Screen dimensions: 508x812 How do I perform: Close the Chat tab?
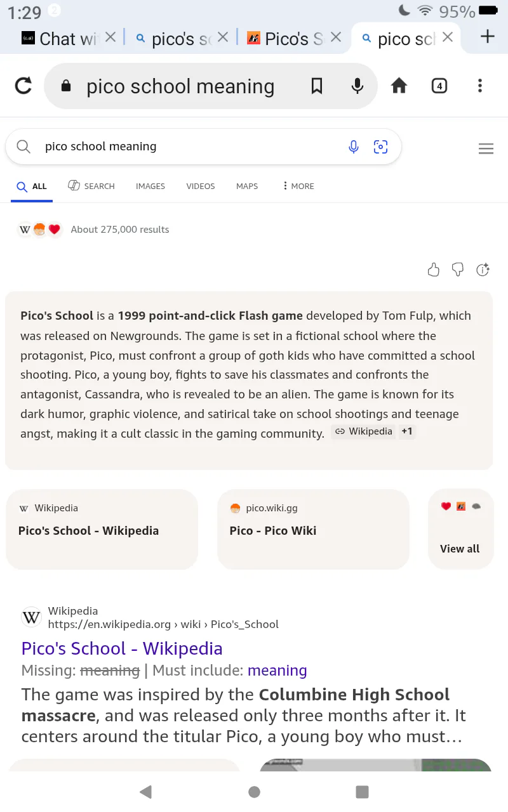[x=110, y=37]
